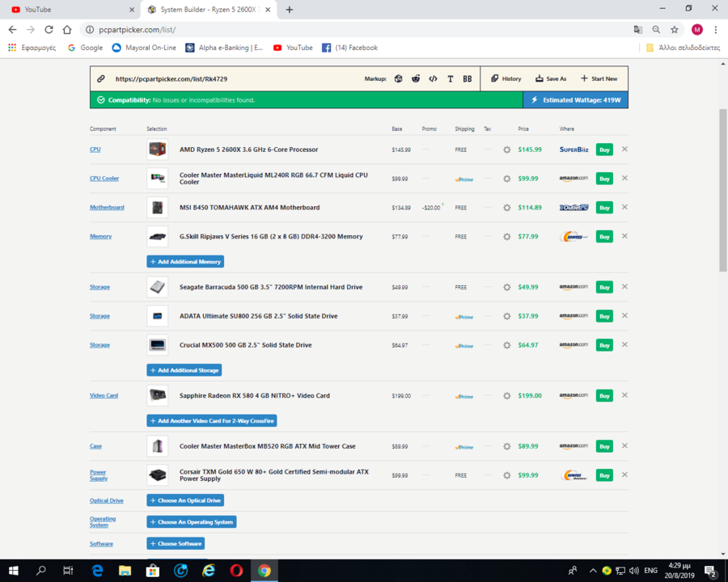Open settings gear for the MSI B450 TOMAHAWK row
Image resolution: width=728 pixels, height=582 pixels.
point(507,208)
